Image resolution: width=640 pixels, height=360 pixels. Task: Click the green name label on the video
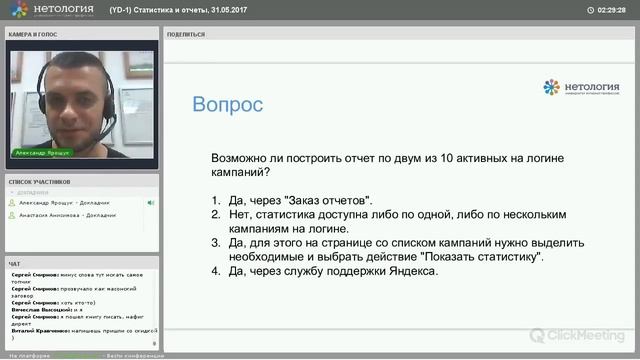click(42, 153)
